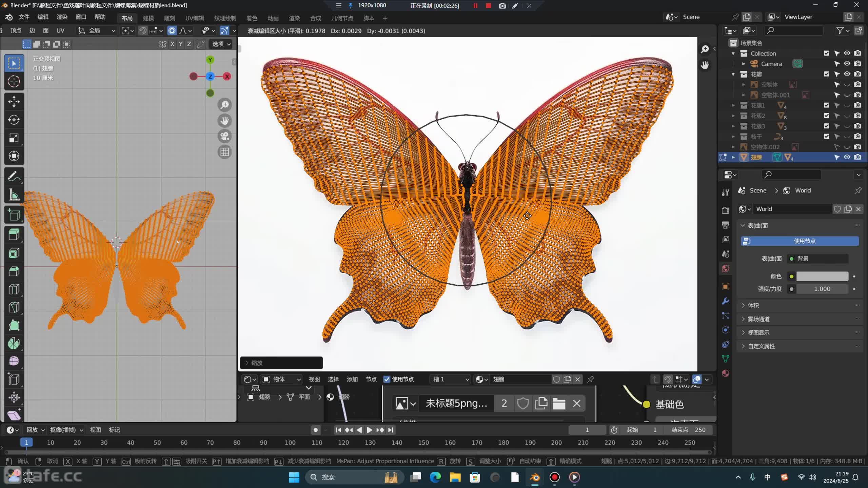The width and height of the screenshot is (868, 488).
Task: Select the Rotate tool in viewport toolbar
Action: point(14,120)
